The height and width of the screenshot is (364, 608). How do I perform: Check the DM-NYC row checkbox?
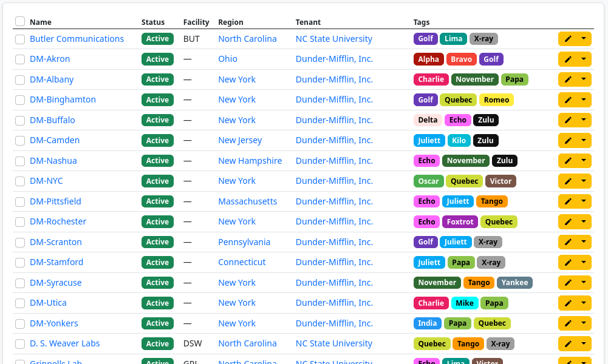[x=20, y=181]
